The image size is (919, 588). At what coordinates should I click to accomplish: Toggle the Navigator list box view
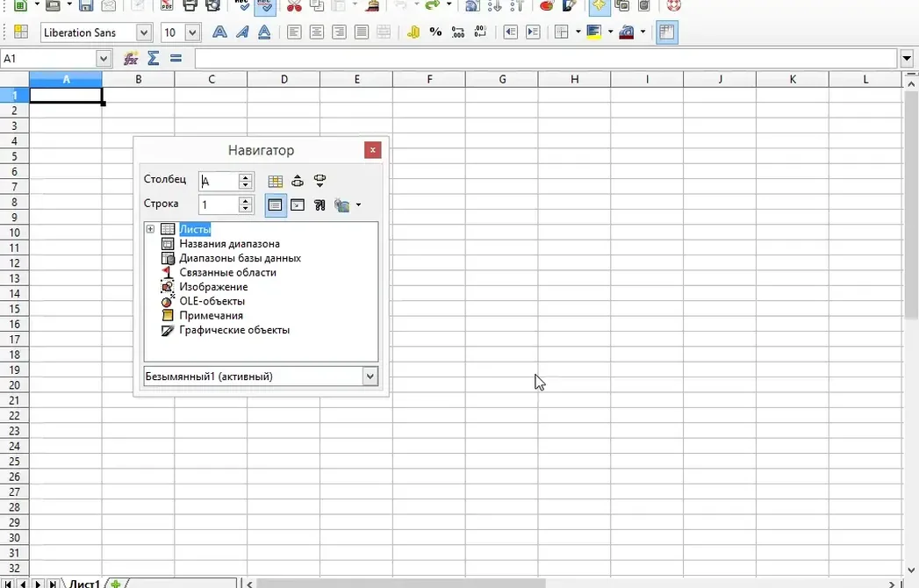pos(298,205)
